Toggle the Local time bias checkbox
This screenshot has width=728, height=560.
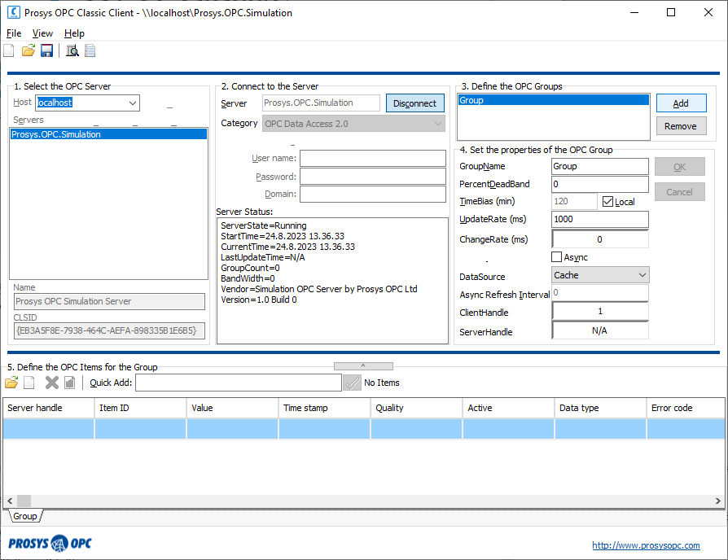607,201
